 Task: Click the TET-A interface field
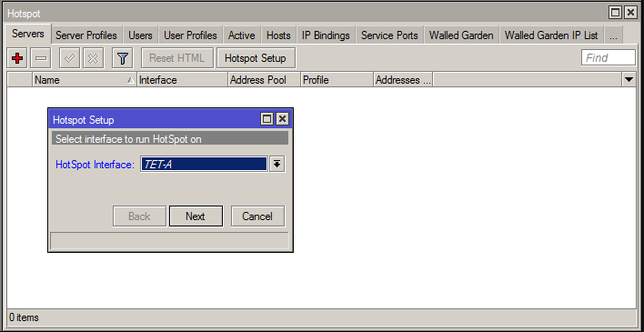[204, 164]
